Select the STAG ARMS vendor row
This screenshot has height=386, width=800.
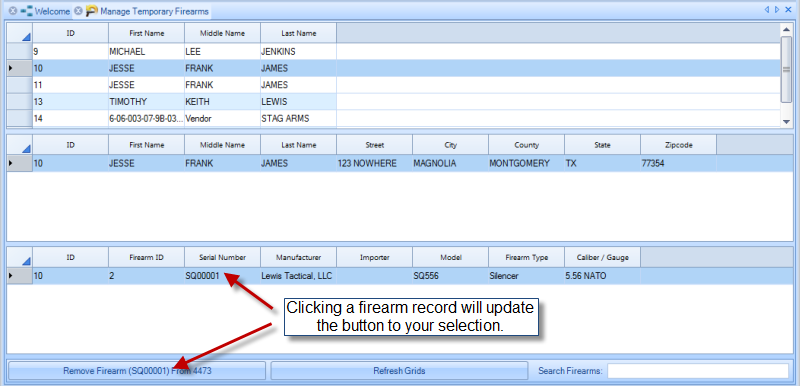pyautogui.click(x=393, y=118)
